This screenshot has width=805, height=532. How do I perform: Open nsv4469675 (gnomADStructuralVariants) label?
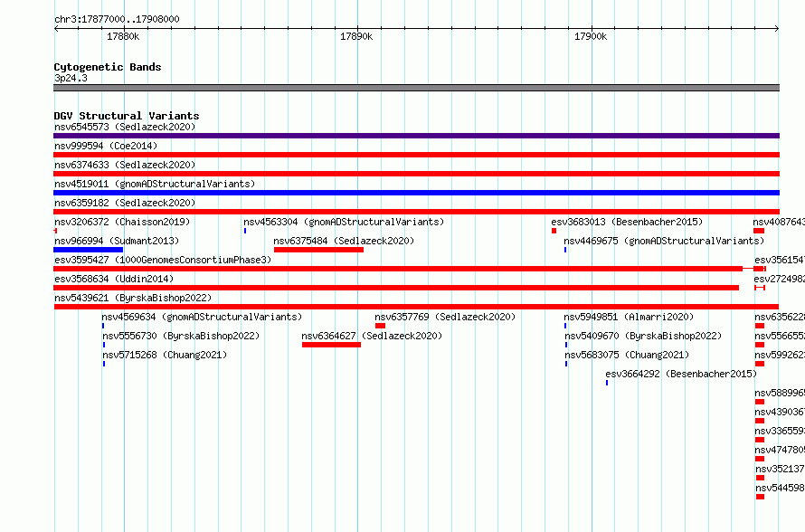pyautogui.click(x=664, y=241)
